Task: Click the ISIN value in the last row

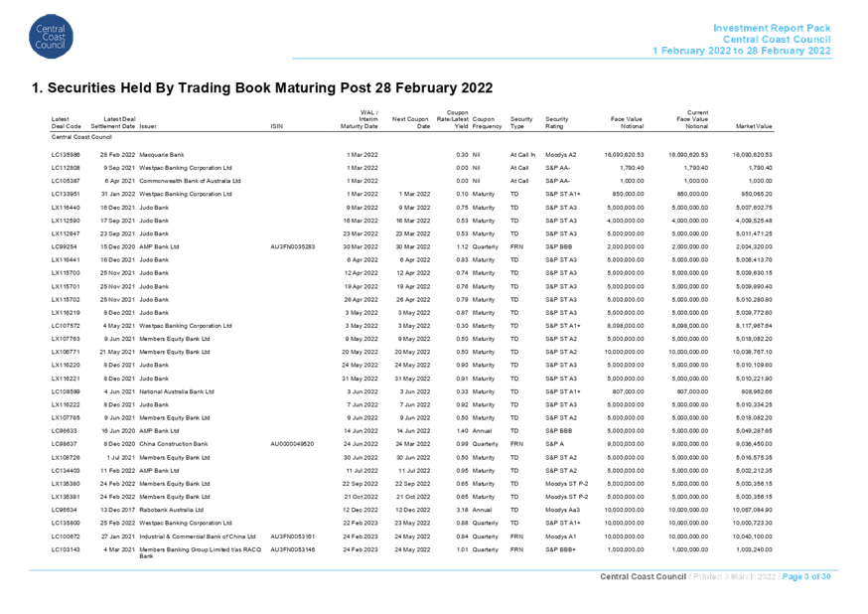Action: (x=292, y=548)
